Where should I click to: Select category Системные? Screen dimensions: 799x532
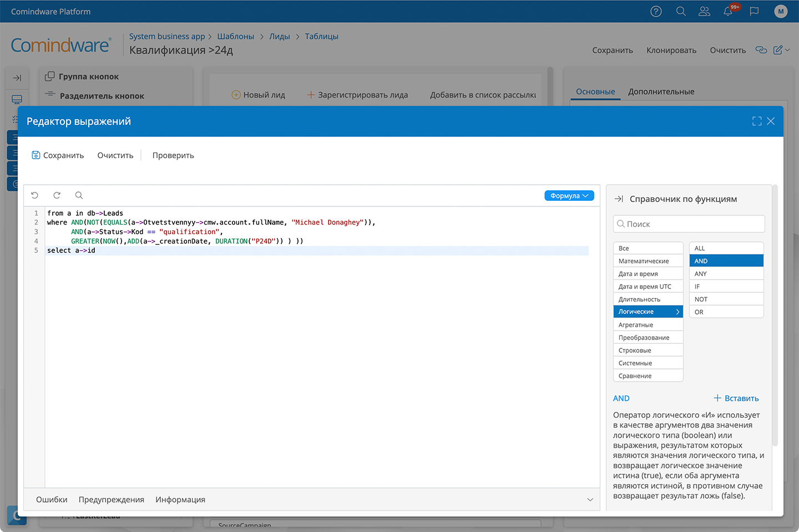pos(648,363)
